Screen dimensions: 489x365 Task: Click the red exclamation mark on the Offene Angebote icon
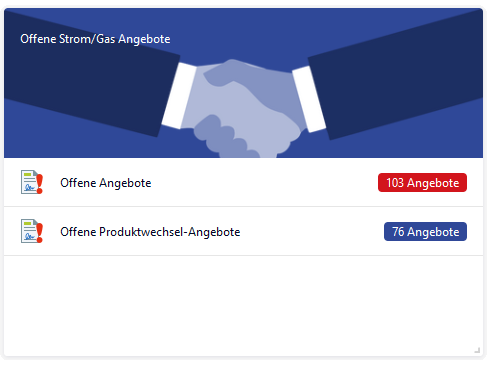tap(40, 184)
